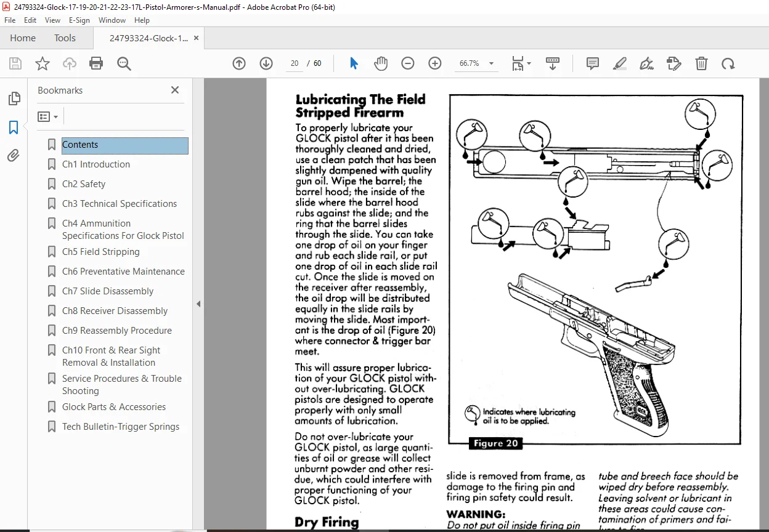Click the Zoom in plus icon
The image size is (769, 532).
(x=435, y=63)
